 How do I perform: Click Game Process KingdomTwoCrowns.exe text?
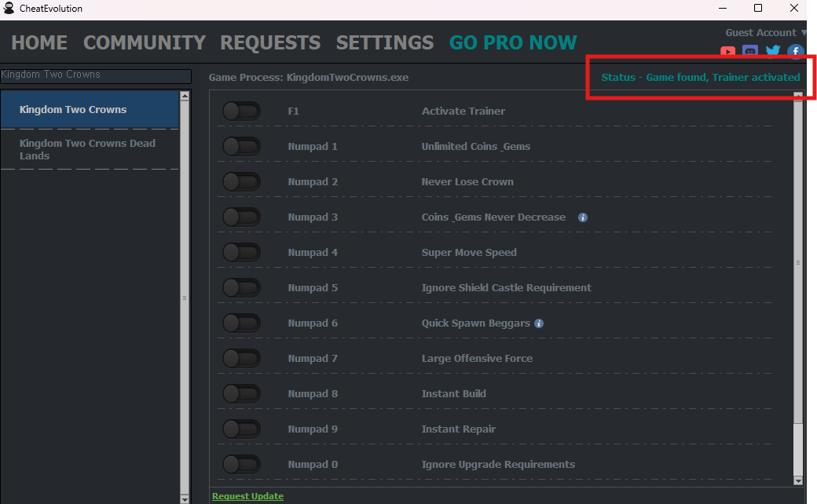(309, 78)
